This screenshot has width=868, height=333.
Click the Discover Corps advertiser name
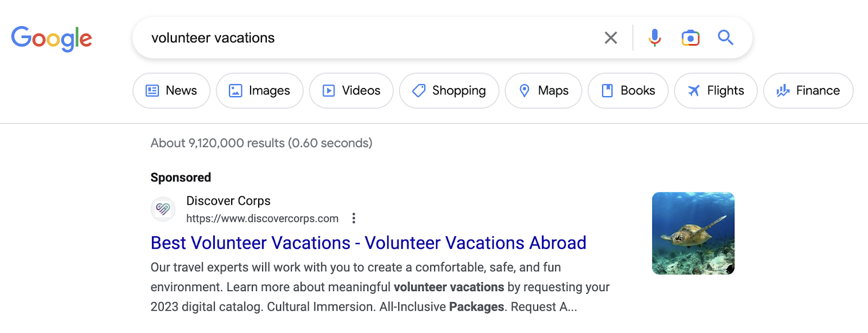pyautogui.click(x=228, y=201)
